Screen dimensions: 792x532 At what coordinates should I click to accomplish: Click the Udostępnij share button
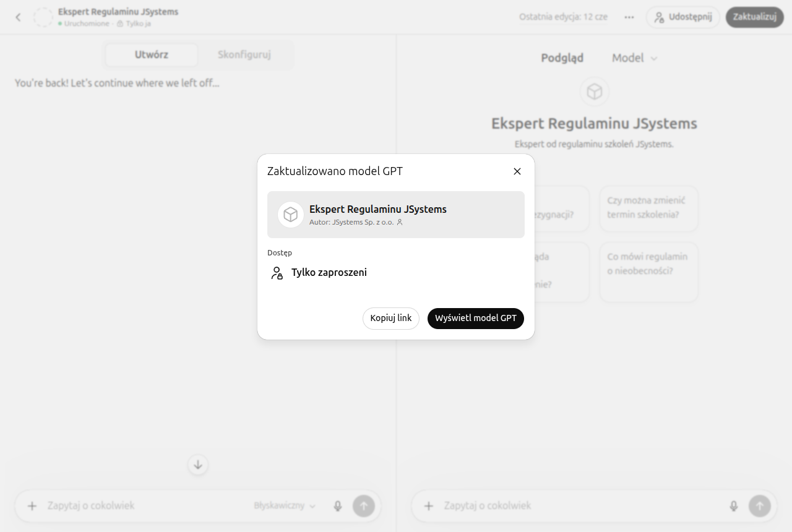click(683, 17)
